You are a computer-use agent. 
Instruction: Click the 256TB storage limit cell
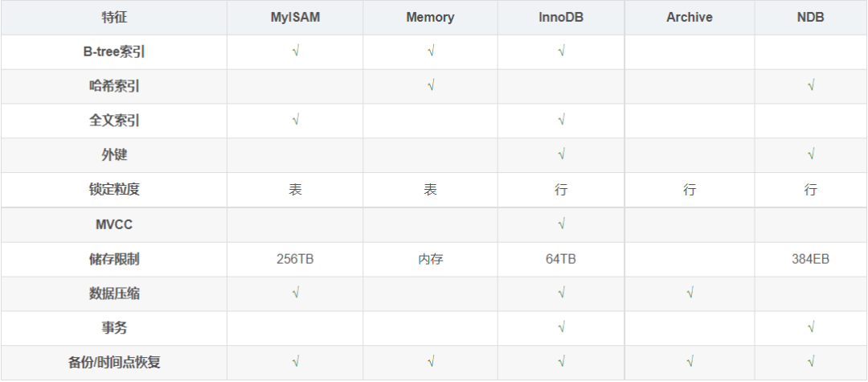(x=295, y=259)
